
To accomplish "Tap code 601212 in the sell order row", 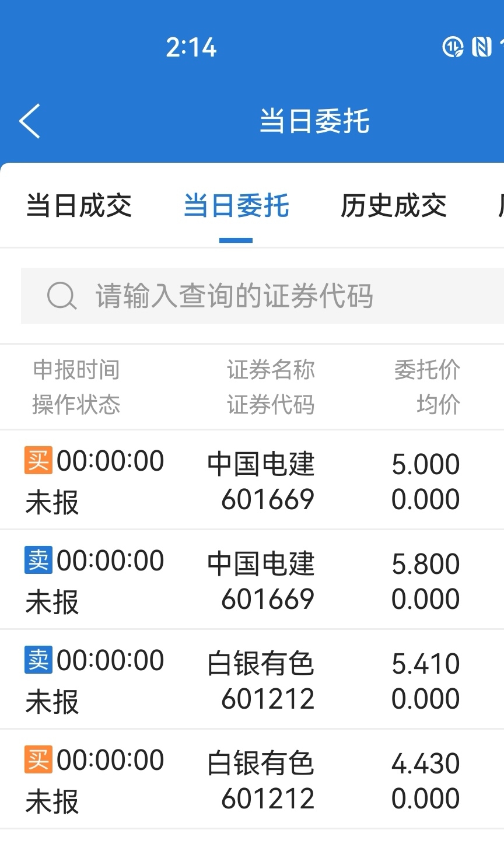I will click(x=268, y=699).
